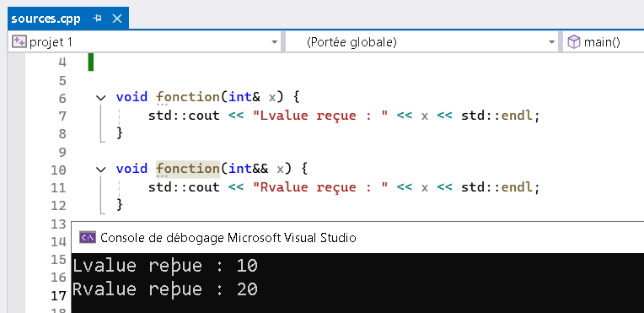This screenshot has height=313, width=644.
Task: Click the debug console window icon
Action: 88,237
